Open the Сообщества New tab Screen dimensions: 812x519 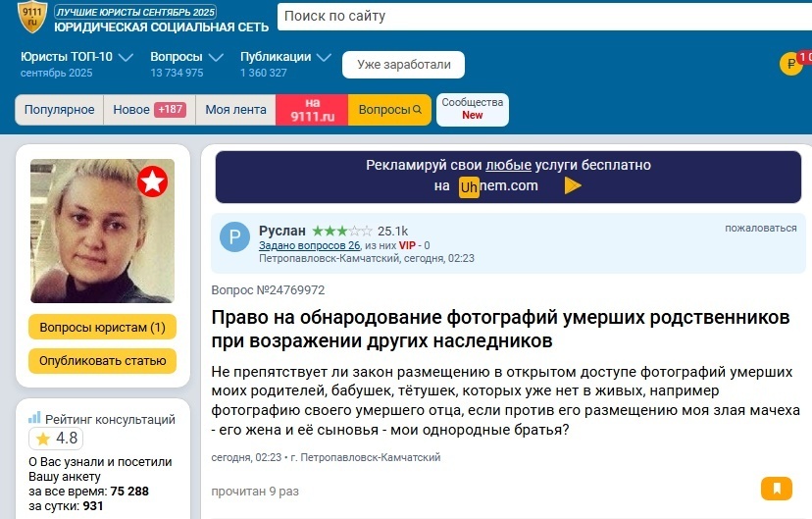point(472,109)
